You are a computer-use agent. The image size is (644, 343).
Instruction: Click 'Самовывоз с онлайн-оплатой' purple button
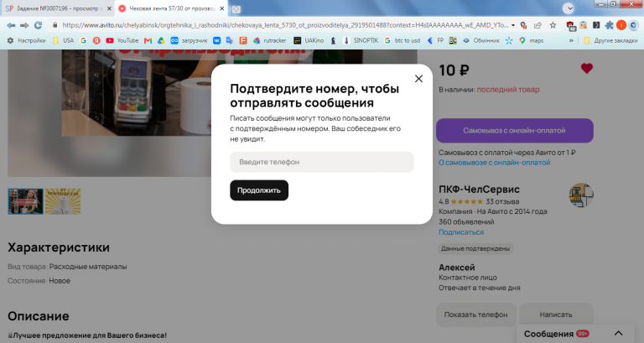(514, 131)
